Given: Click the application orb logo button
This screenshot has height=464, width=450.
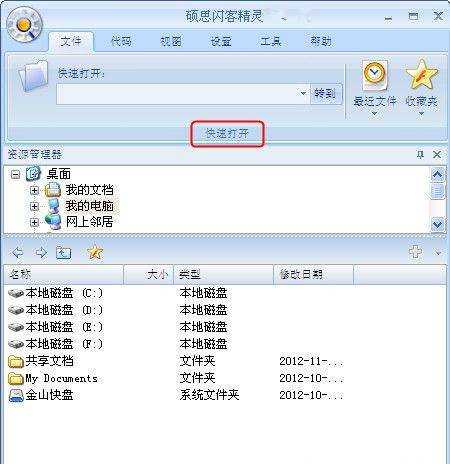Looking at the screenshot, I should [24, 25].
